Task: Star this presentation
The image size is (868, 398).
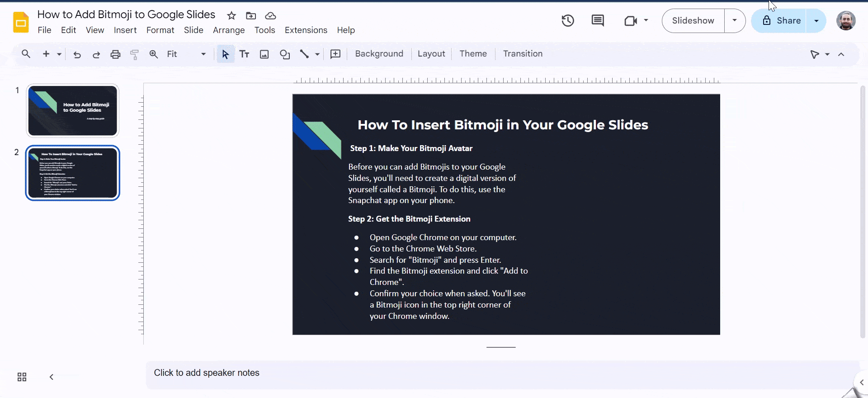Action: click(231, 16)
